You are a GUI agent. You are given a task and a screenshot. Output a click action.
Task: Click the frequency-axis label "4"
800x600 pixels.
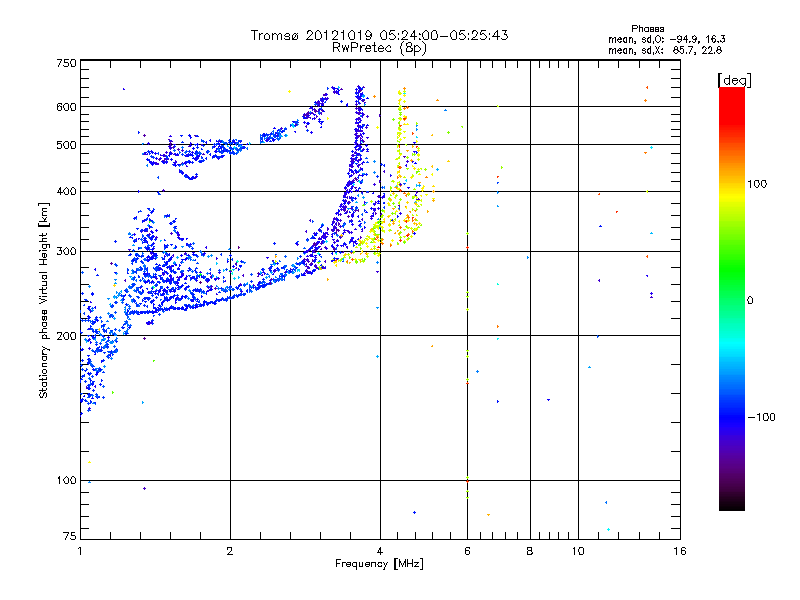[380, 551]
